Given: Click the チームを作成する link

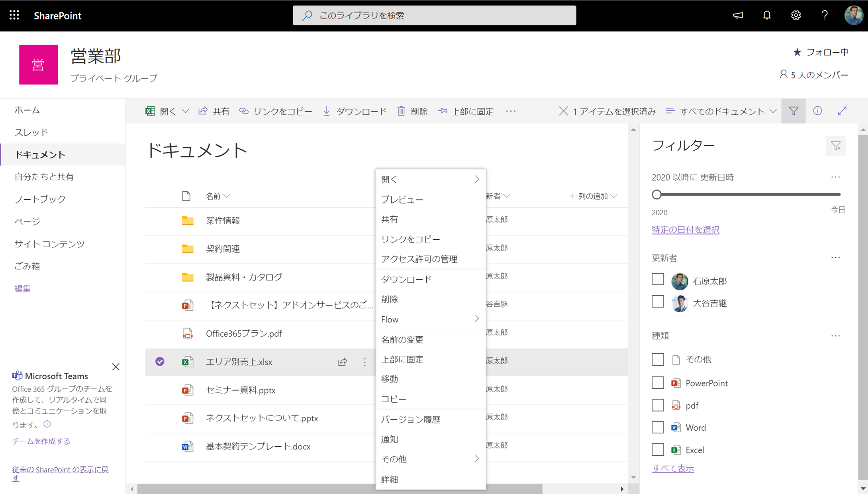Looking at the screenshot, I should click(41, 441).
